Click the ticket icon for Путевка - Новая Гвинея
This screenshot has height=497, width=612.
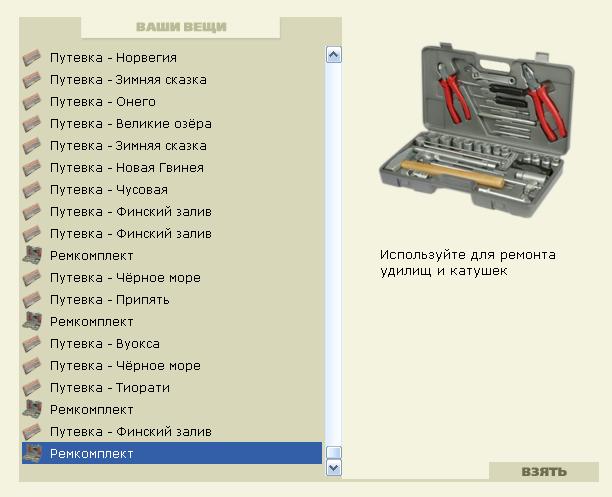click(x=31, y=168)
